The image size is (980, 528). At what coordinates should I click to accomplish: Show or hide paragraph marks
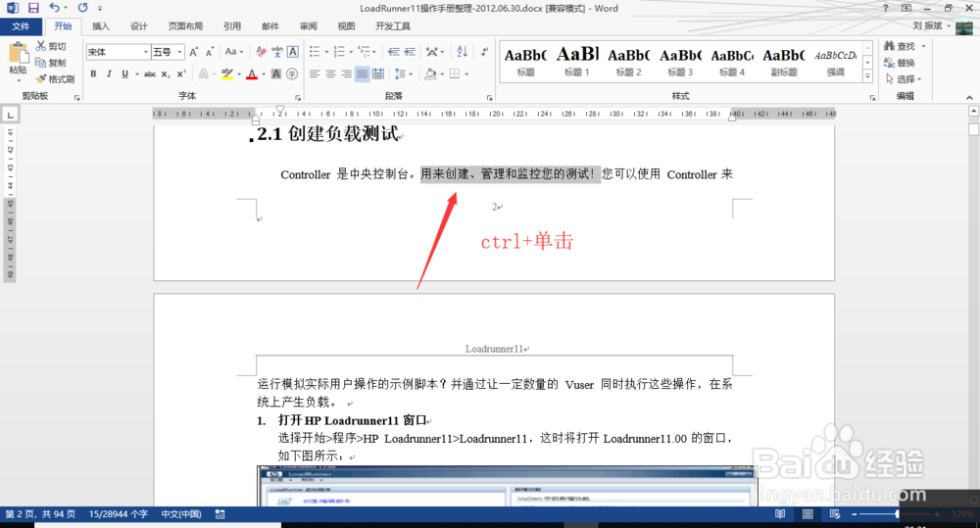[x=484, y=52]
